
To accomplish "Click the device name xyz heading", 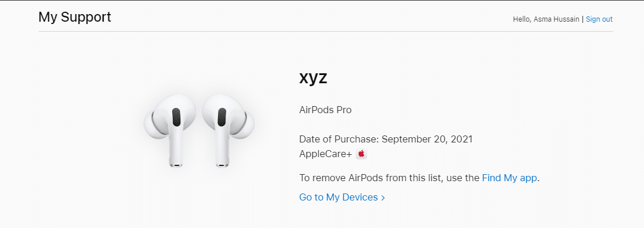I will (x=313, y=78).
